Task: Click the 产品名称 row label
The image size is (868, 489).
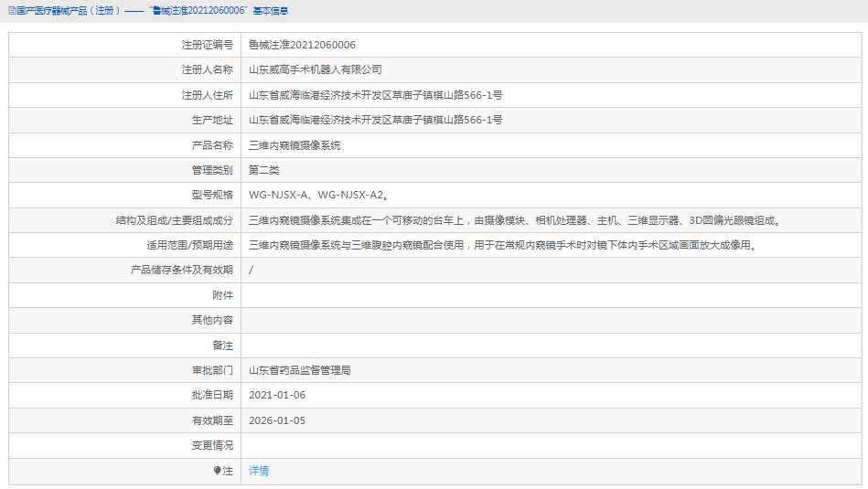Action: point(212,145)
